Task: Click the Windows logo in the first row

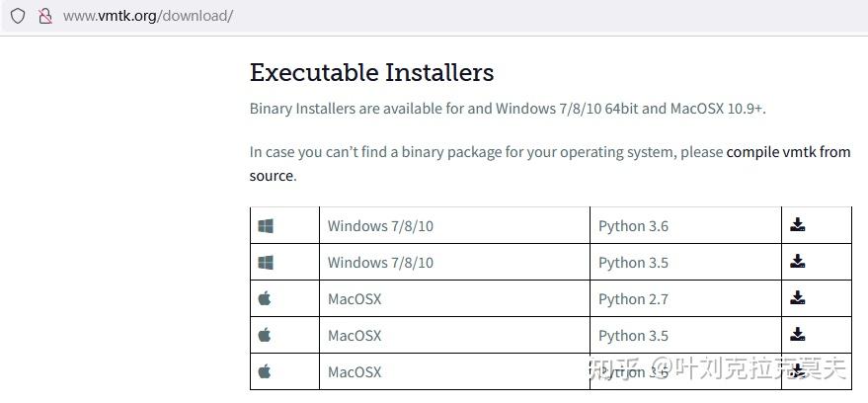Action: click(x=266, y=226)
